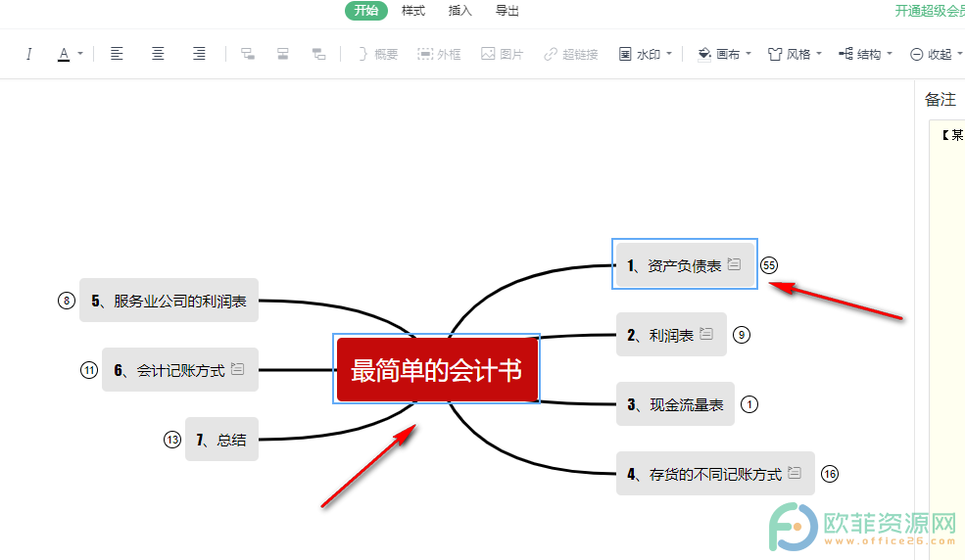
Task: Add a boundary frame (外框)
Action: (439, 54)
